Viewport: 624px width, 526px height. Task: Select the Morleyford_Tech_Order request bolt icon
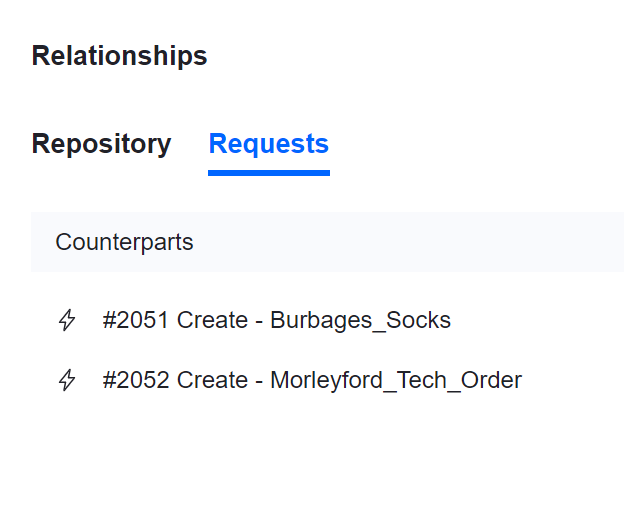(x=67, y=381)
